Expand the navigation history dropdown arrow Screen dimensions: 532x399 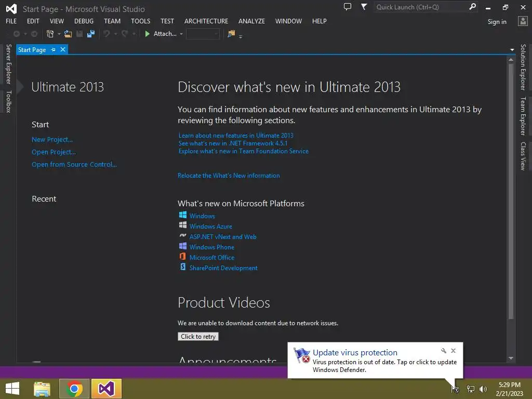[x=25, y=34]
